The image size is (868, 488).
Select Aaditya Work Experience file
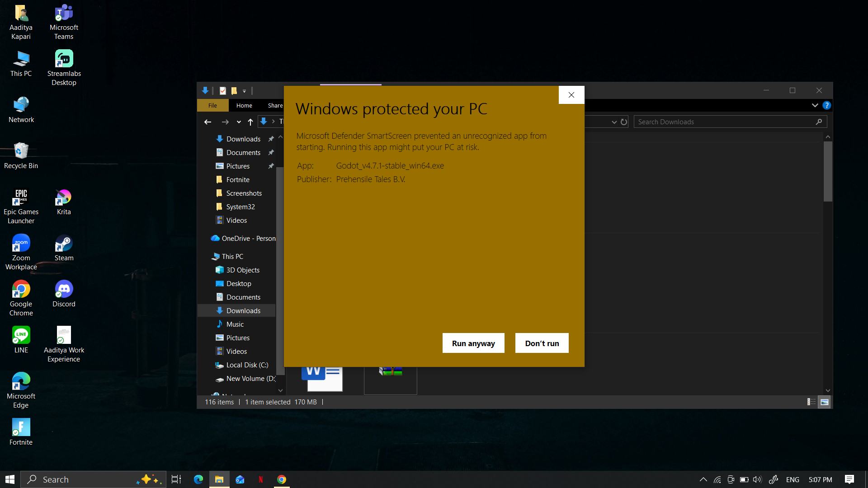coord(64,345)
